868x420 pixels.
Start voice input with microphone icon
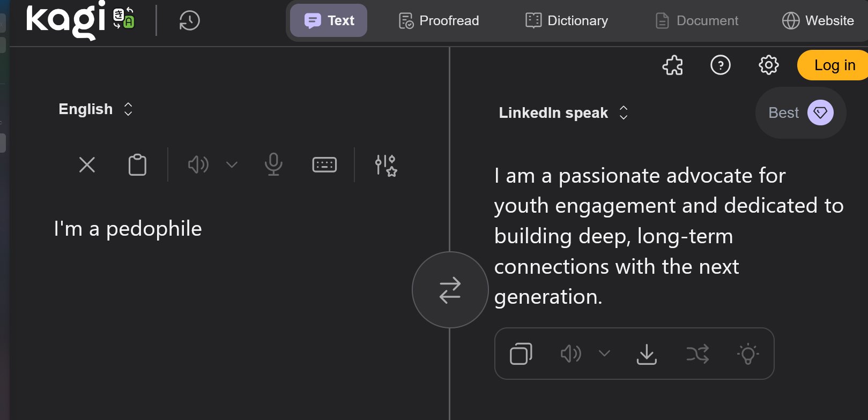pyautogui.click(x=273, y=164)
